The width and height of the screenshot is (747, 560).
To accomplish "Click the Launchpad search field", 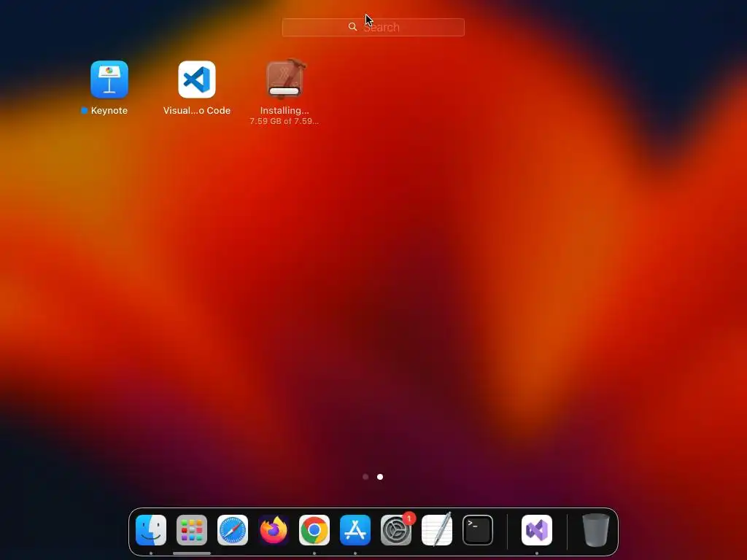I will (373, 27).
